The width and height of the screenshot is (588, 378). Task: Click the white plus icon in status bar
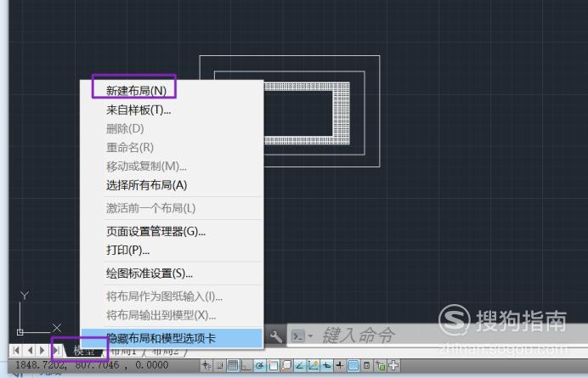[x=393, y=365]
